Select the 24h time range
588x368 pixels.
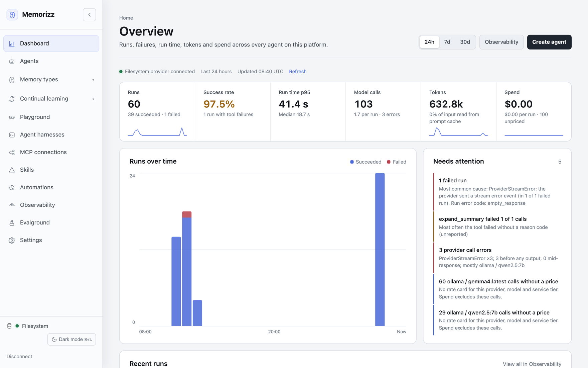[429, 42]
